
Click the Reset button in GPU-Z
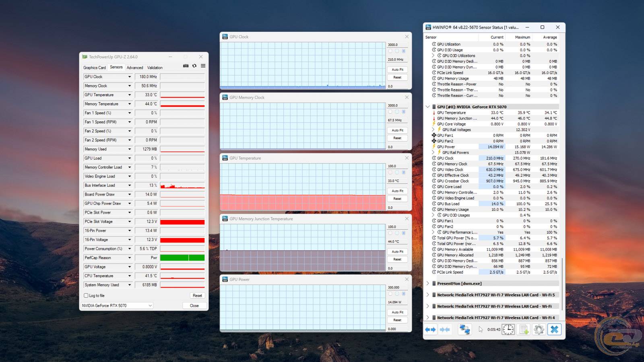(197, 296)
